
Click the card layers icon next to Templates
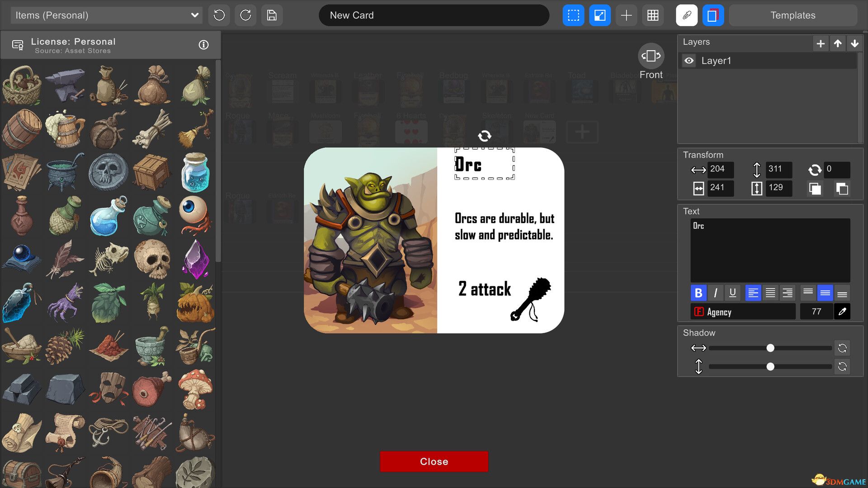click(713, 15)
